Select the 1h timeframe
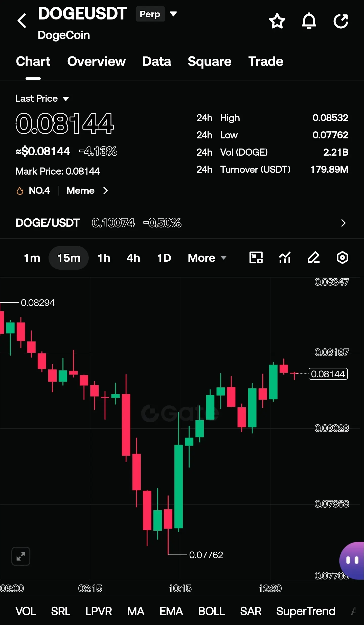This screenshot has height=625, width=364. (104, 258)
